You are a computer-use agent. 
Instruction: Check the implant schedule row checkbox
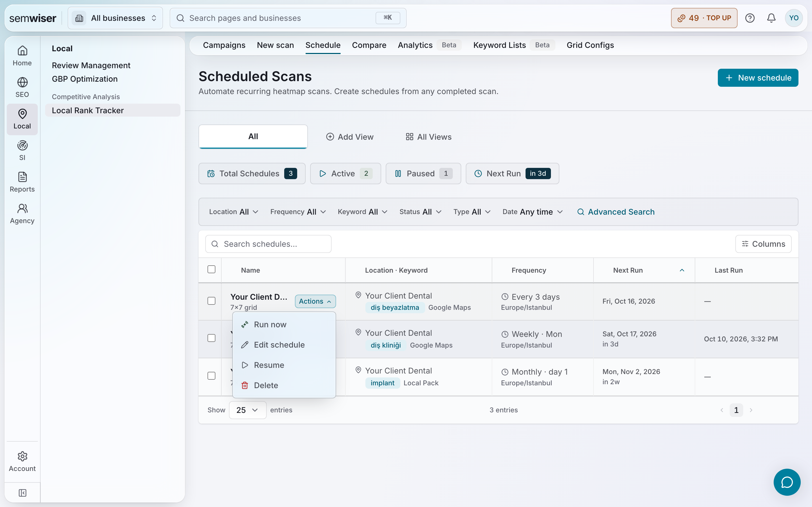coord(211,376)
